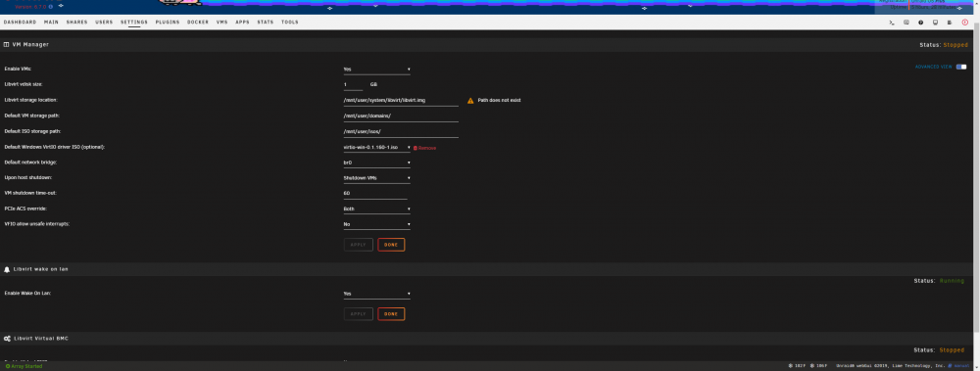Screen dimensions: 980x371
Task: Click the Remove link for VirtIO ISO
Action: point(427,148)
